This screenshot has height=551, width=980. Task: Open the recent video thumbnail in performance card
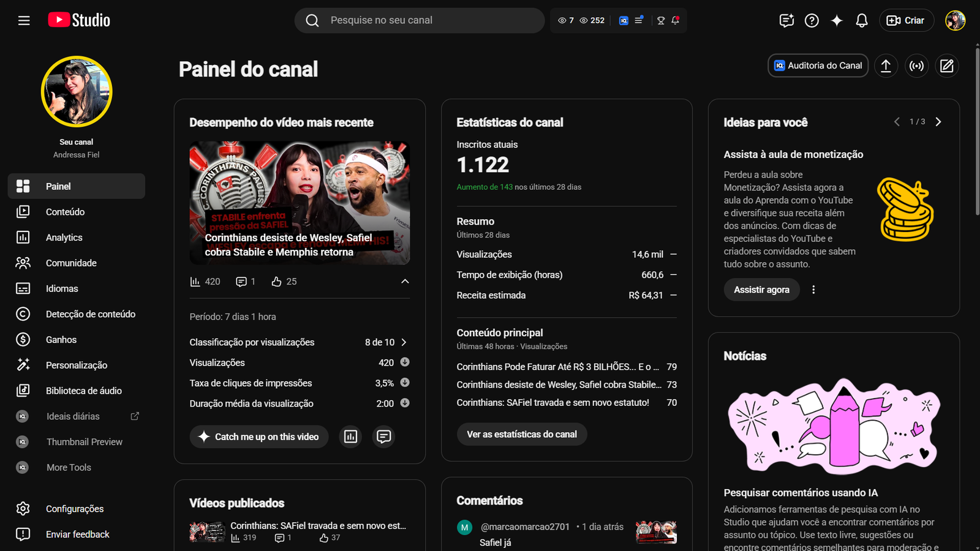point(300,203)
